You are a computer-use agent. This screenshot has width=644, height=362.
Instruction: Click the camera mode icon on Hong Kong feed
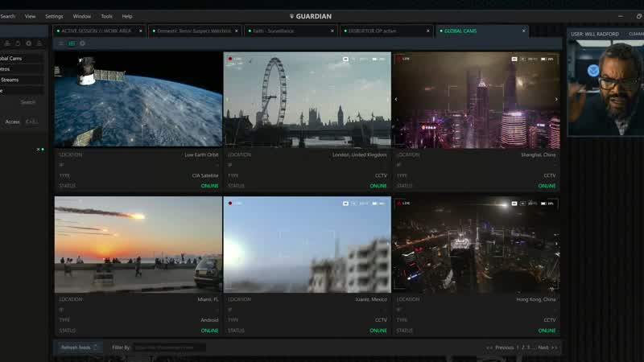point(514,204)
